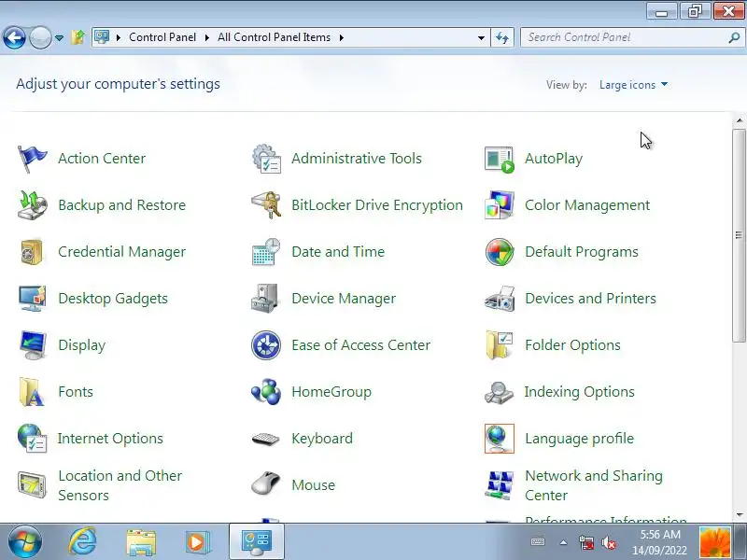Click the Keyboard link text

coord(322,439)
